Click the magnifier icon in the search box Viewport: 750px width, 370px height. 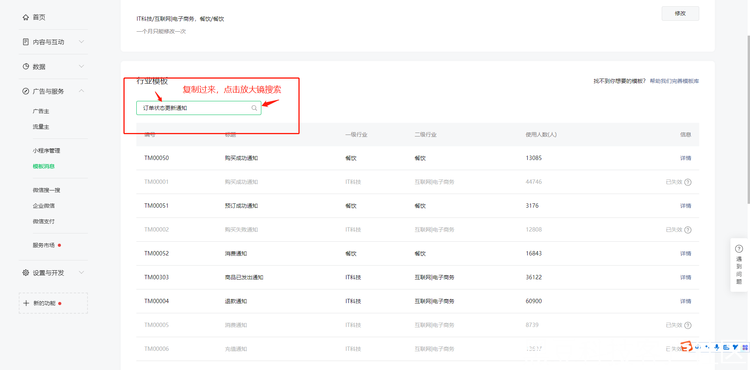[254, 109]
